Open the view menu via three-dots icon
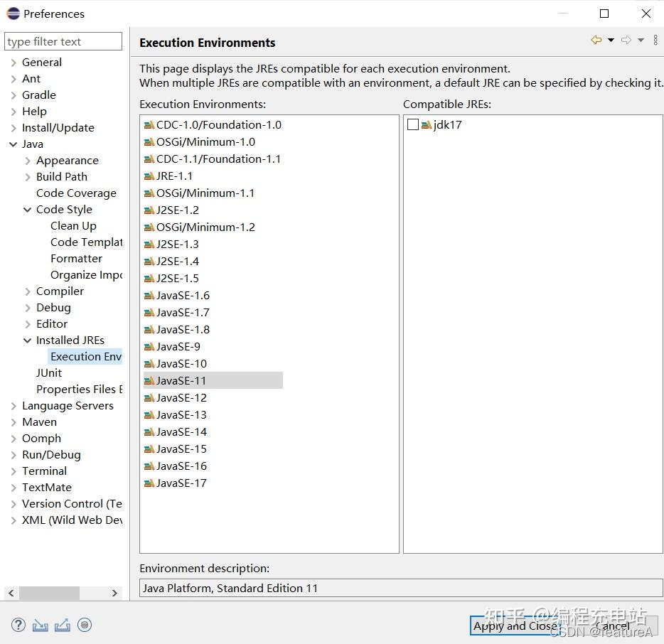664x644 pixels. (655, 40)
